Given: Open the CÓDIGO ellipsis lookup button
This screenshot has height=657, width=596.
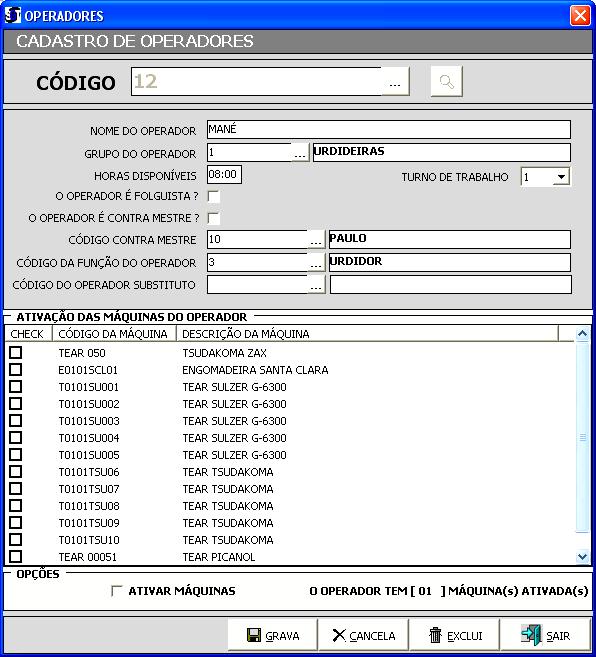Looking at the screenshot, I should click(395, 82).
